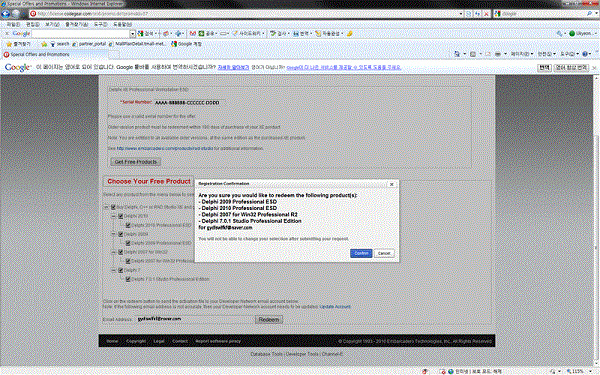The image size is (600, 375).
Task: Open the Edit menu in menu bar
Action: coord(33,24)
